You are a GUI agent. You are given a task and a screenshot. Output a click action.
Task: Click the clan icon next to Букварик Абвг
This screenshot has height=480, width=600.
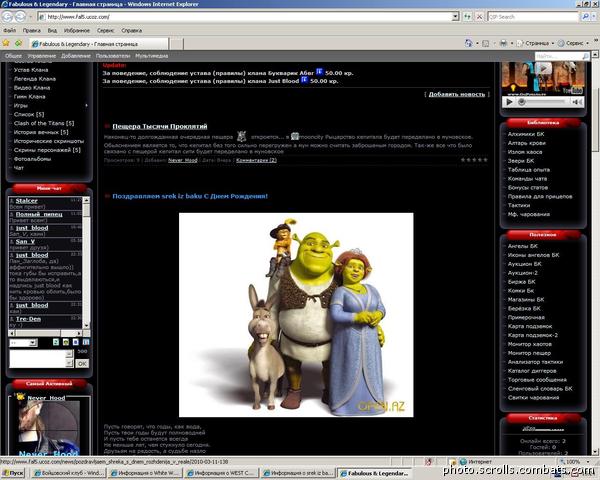pos(319,72)
